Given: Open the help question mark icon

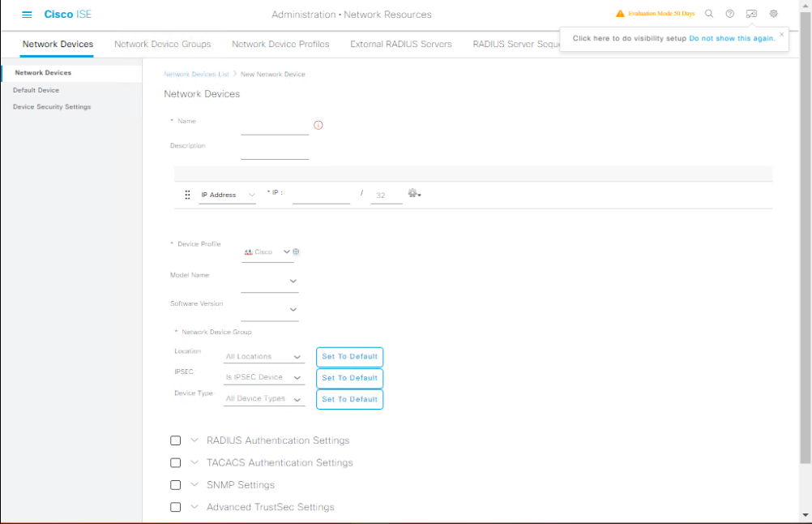Looking at the screenshot, I should point(729,14).
